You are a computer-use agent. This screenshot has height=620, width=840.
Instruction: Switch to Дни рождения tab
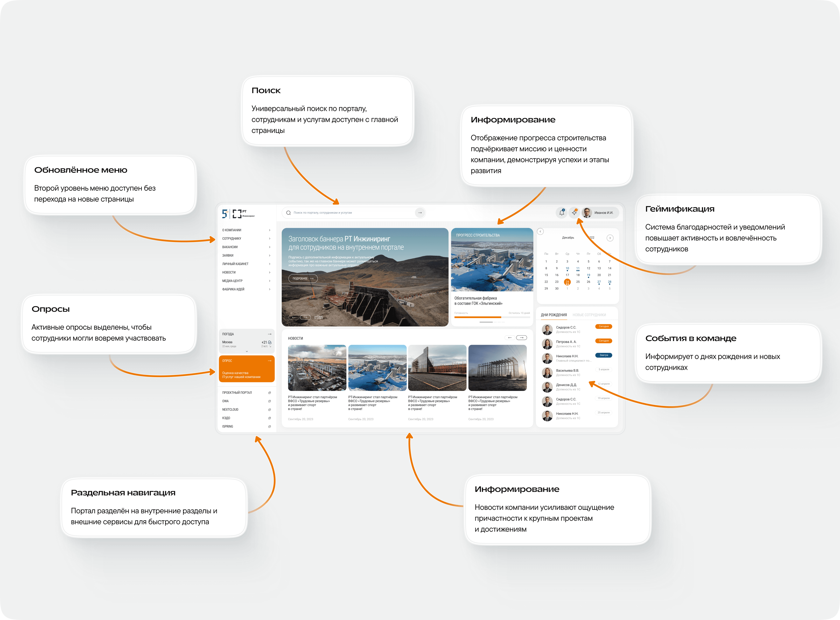(553, 315)
